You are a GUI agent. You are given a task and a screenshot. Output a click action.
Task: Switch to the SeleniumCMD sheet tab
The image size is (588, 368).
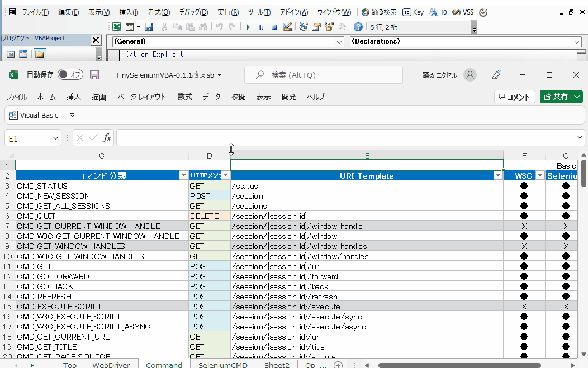223,365
